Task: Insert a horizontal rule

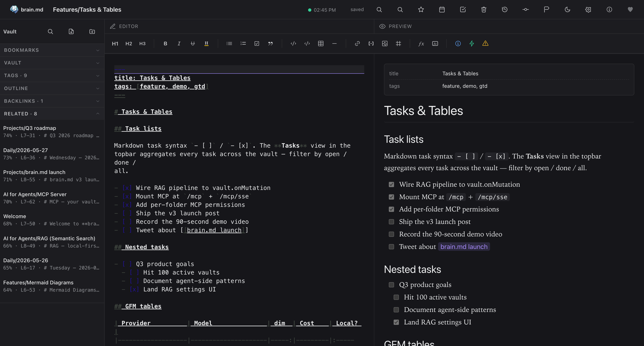Action: click(x=334, y=44)
